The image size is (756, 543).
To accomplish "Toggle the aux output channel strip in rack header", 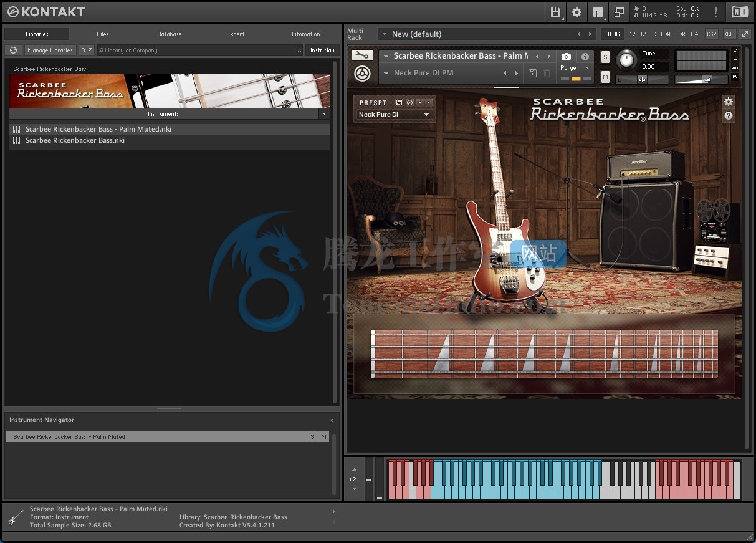I will 729,34.
